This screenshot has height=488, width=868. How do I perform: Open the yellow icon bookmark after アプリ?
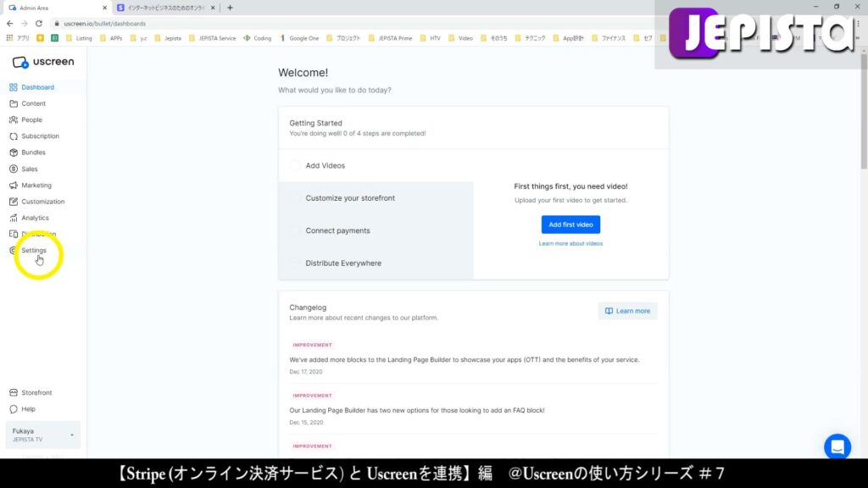pyautogui.click(x=40, y=38)
